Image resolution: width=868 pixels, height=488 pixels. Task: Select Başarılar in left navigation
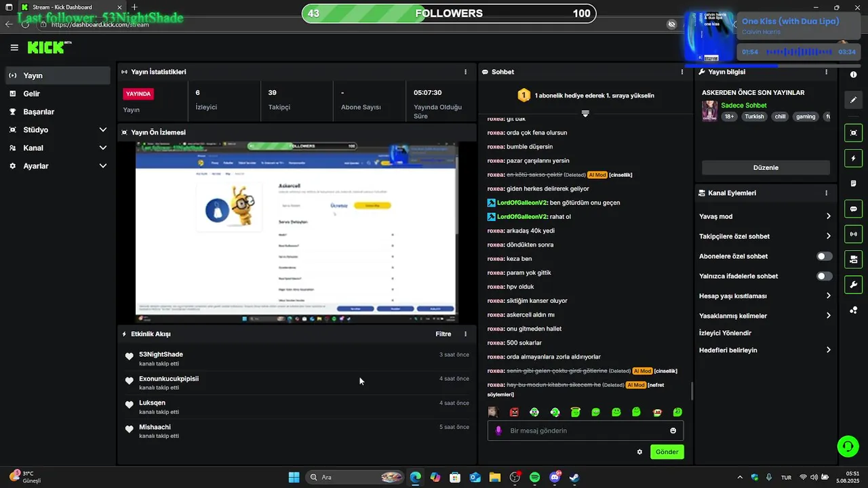(58, 112)
